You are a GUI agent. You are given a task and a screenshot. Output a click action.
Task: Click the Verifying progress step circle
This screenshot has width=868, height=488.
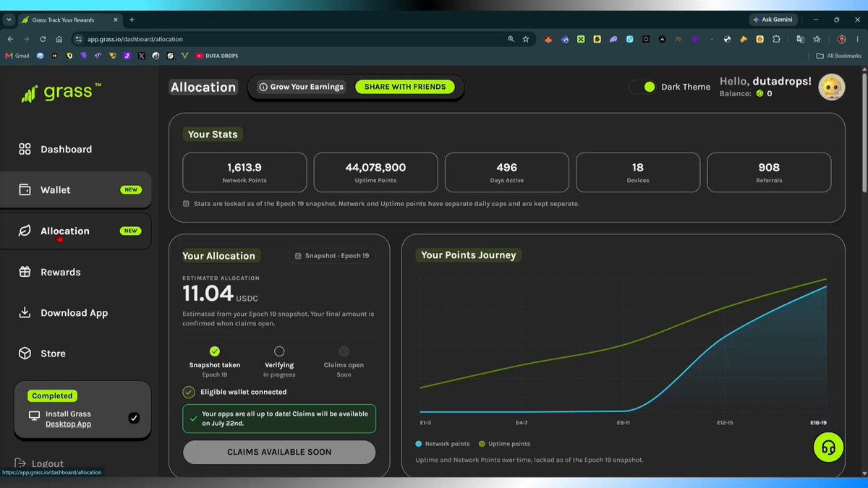279,351
